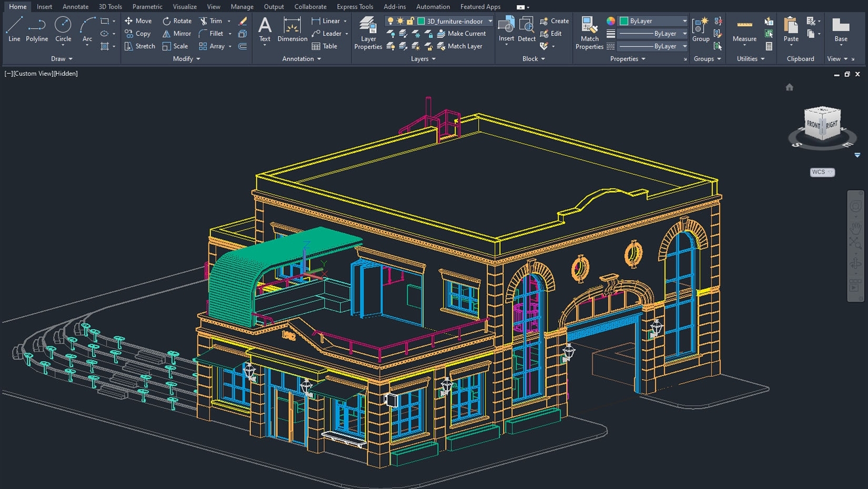The height and width of the screenshot is (489, 868).
Task: Choose the Dimension annotation tool
Action: tap(292, 28)
